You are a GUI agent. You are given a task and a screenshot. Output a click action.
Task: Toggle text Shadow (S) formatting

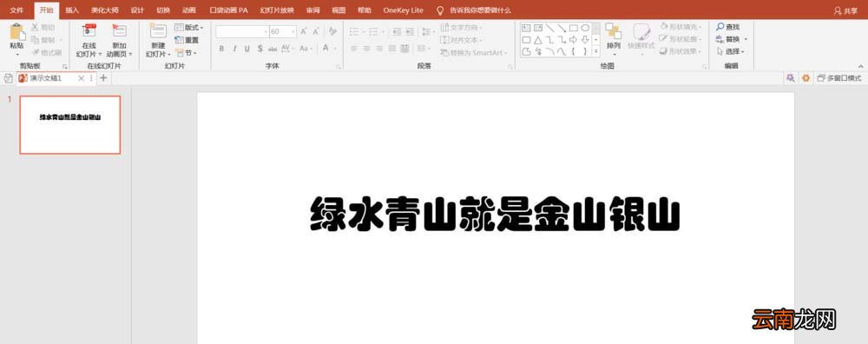pyautogui.click(x=260, y=49)
